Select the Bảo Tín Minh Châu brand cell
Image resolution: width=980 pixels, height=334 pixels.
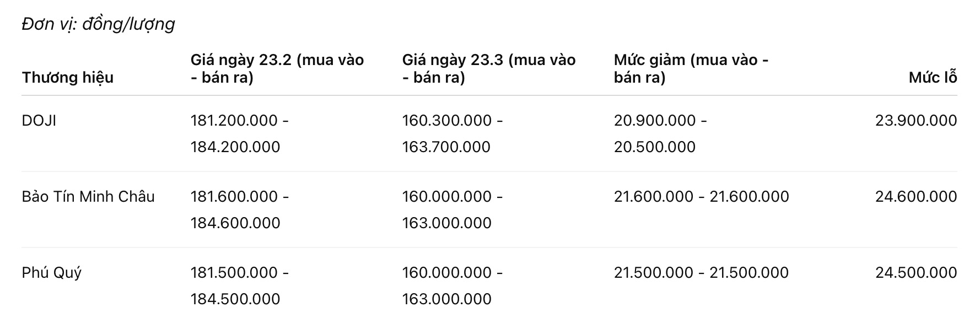[x=88, y=196]
